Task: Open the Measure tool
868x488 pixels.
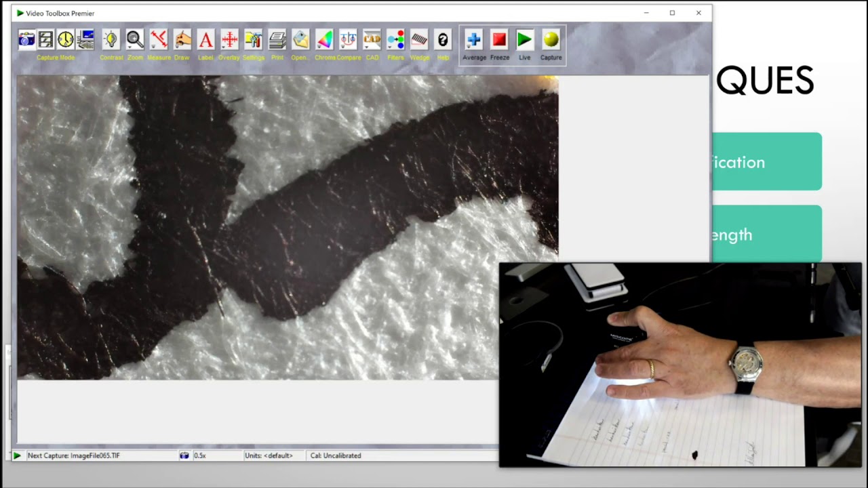Action: click(158, 40)
